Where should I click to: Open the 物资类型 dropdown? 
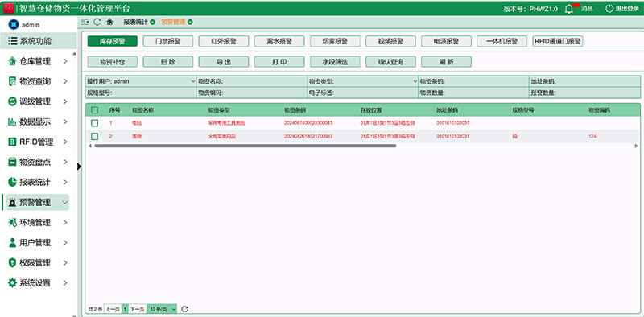[363, 81]
